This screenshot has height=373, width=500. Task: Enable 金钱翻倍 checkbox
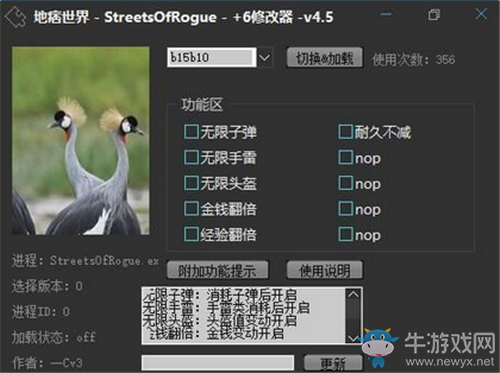click(x=191, y=209)
